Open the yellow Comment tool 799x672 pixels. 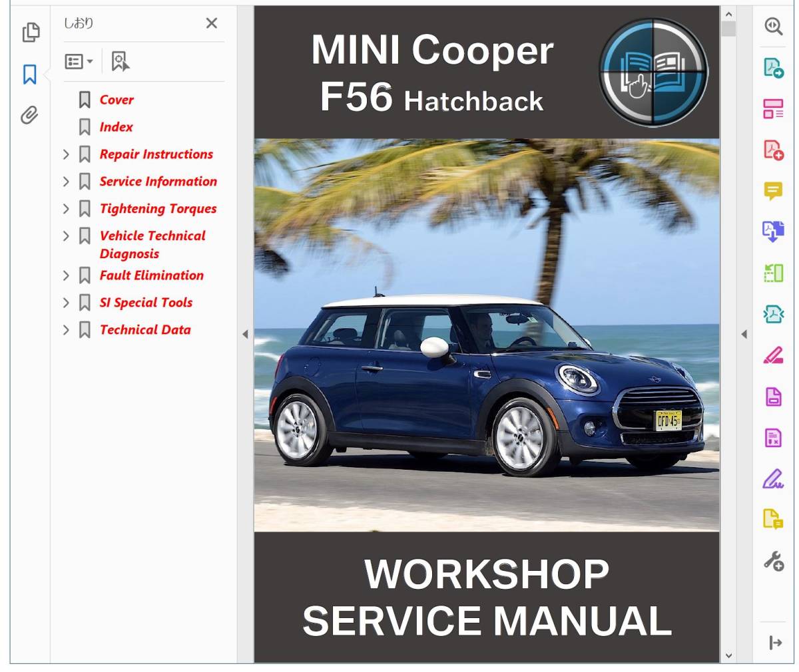click(773, 191)
